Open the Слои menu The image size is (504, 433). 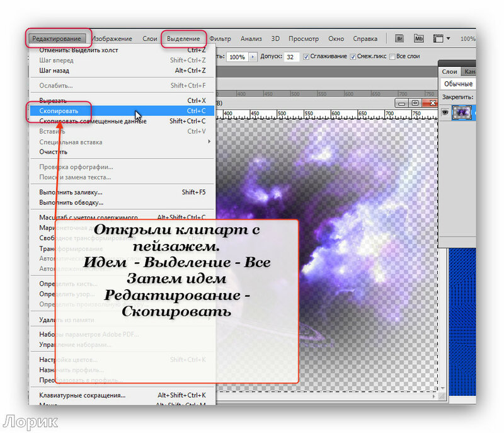point(150,38)
